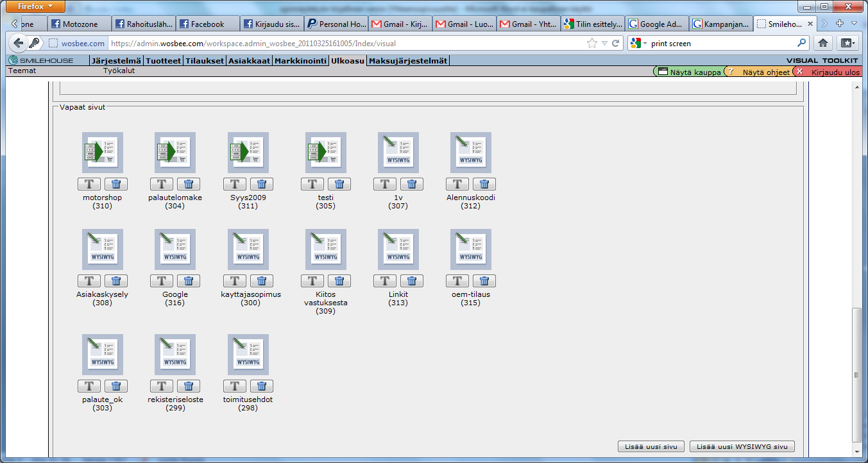The width and height of the screenshot is (868, 463).
Task: Delete the Asiakaskysely page
Action: 116,281
